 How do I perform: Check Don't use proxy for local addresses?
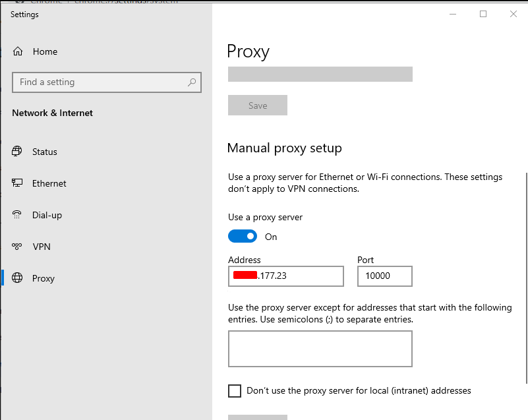pos(235,391)
